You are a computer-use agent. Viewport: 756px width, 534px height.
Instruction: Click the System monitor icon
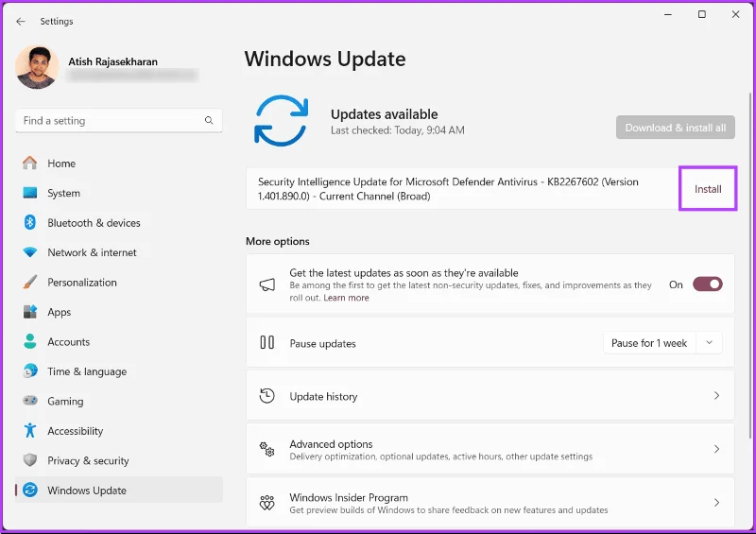click(x=30, y=193)
